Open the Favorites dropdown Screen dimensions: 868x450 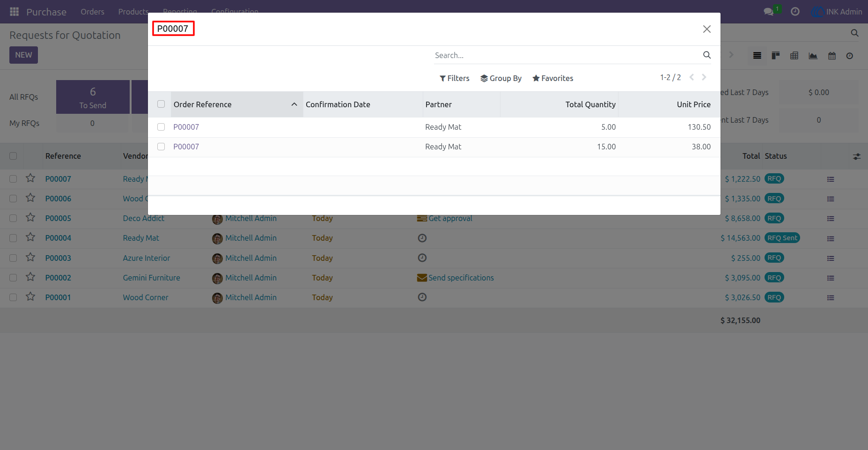point(552,78)
